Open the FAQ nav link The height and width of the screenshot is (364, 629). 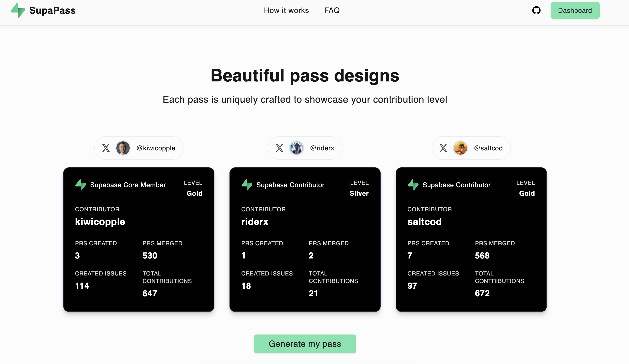(x=332, y=10)
